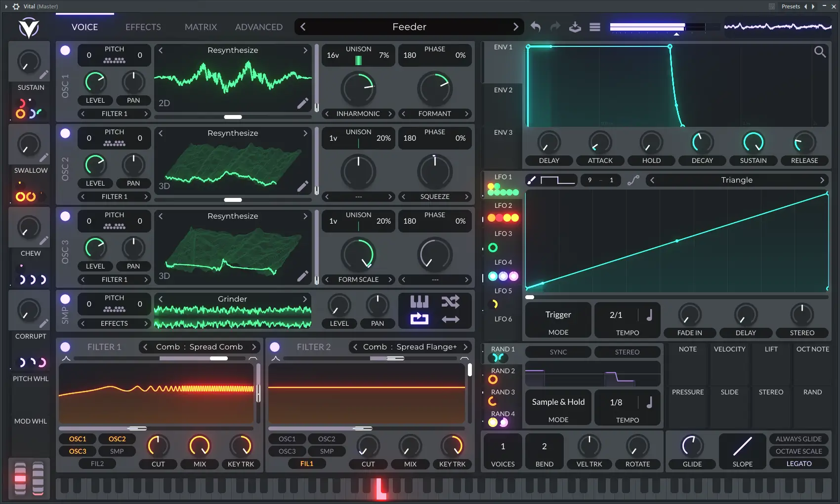Image resolution: width=840 pixels, height=504 pixels.
Task: Open LFO Trigger MODE selector
Action: [558, 320]
